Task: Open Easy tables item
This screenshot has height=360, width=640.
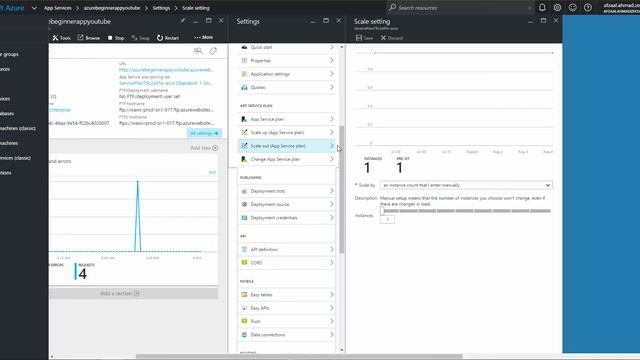Action: pos(287,295)
